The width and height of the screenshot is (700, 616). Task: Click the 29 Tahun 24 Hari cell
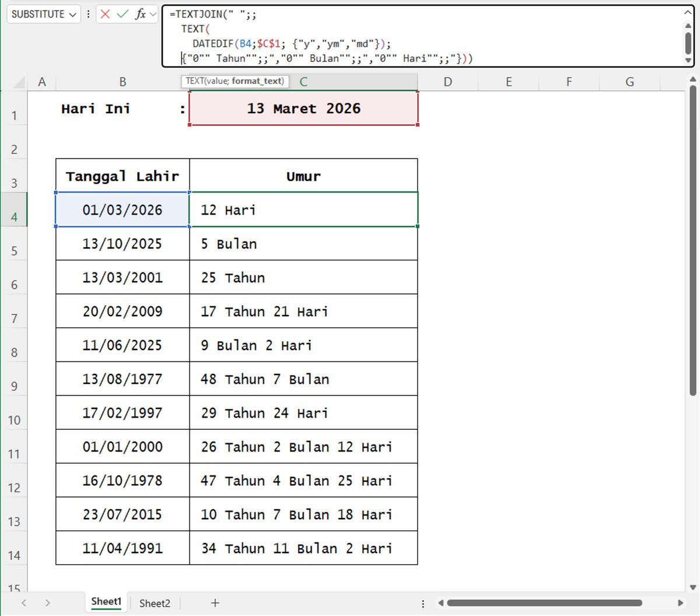tap(303, 413)
